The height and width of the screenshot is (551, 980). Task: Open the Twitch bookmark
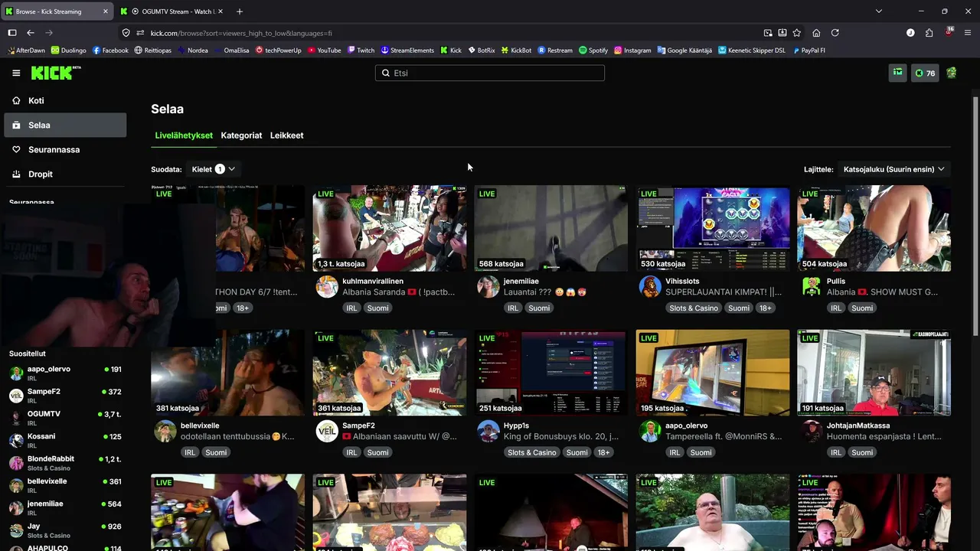361,51
